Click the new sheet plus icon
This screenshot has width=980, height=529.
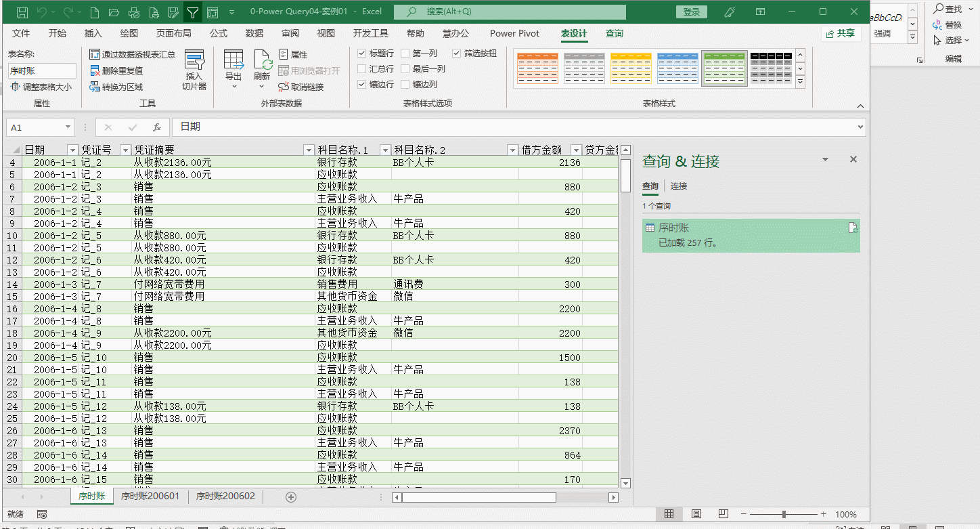291,497
